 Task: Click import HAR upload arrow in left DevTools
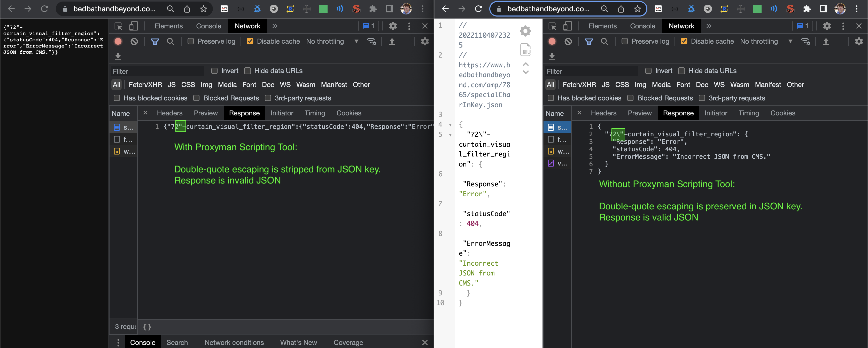click(x=392, y=42)
